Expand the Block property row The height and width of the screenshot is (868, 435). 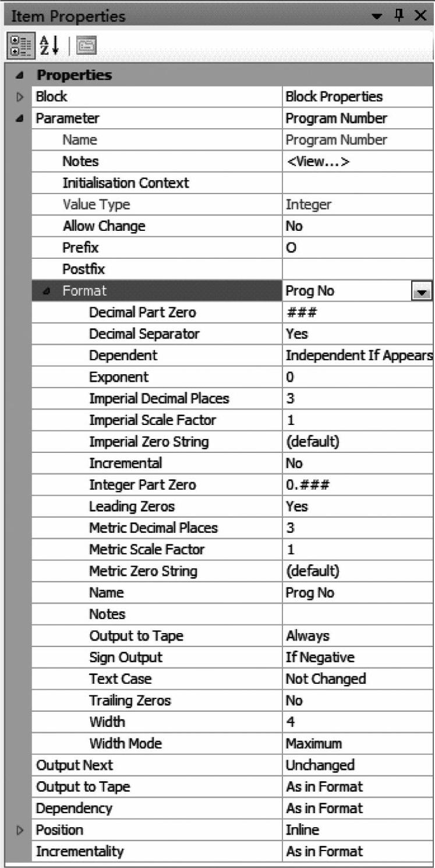click(18, 97)
